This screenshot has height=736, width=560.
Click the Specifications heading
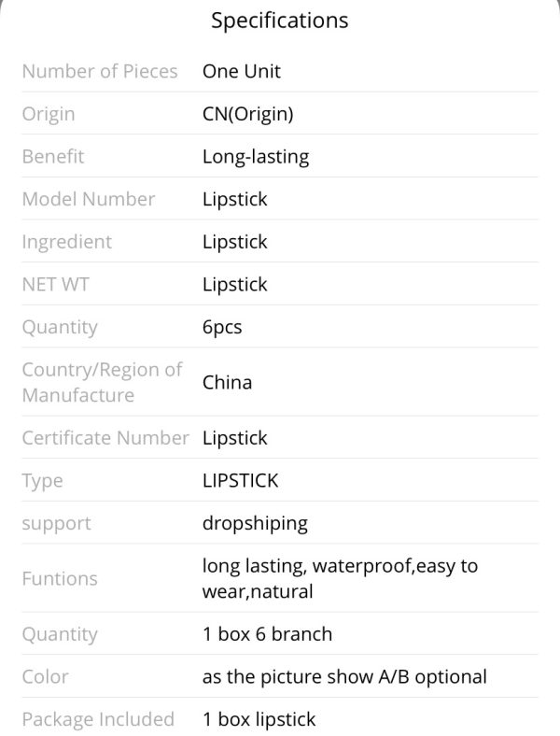coord(279,21)
